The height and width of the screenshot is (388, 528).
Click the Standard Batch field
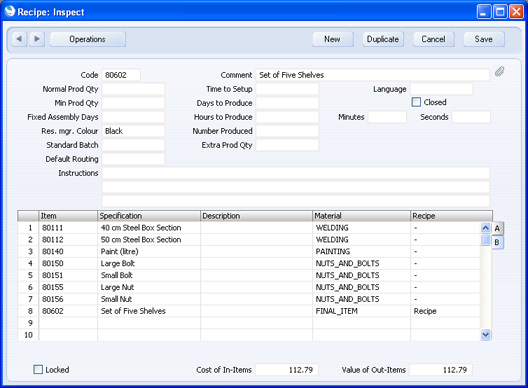[x=133, y=145]
